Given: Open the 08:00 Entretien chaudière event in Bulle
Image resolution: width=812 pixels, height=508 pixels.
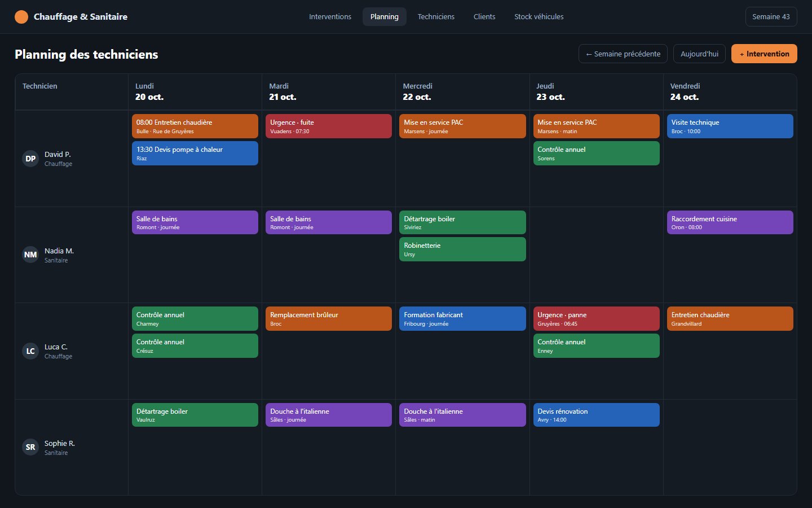Looking at the screenshot, I should 195,126.
